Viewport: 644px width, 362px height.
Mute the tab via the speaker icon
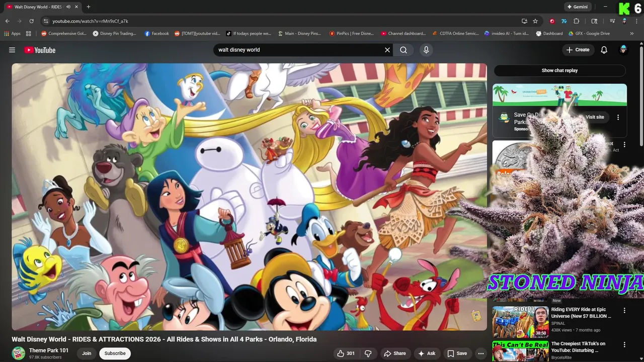68,7
